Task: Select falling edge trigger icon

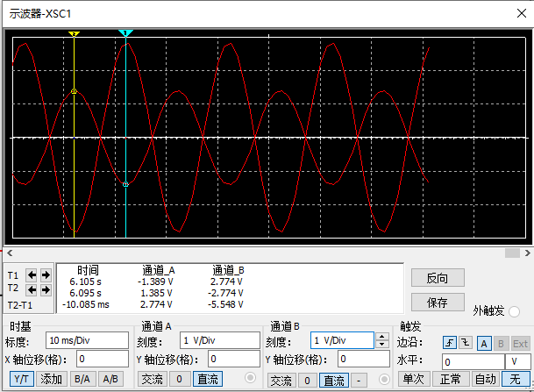Action: (464, 343)
